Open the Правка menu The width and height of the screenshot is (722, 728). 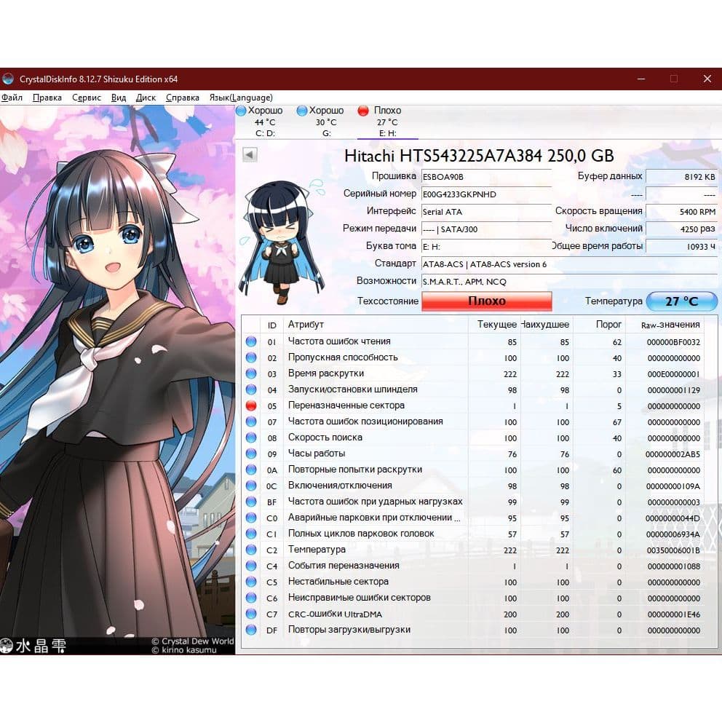click(47, 98)
